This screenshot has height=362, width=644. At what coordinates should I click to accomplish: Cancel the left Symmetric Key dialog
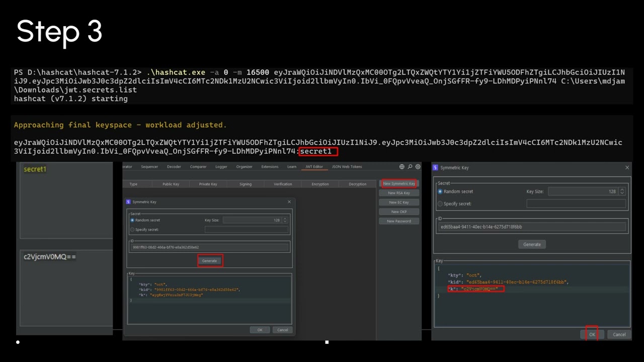coord(282,330)
